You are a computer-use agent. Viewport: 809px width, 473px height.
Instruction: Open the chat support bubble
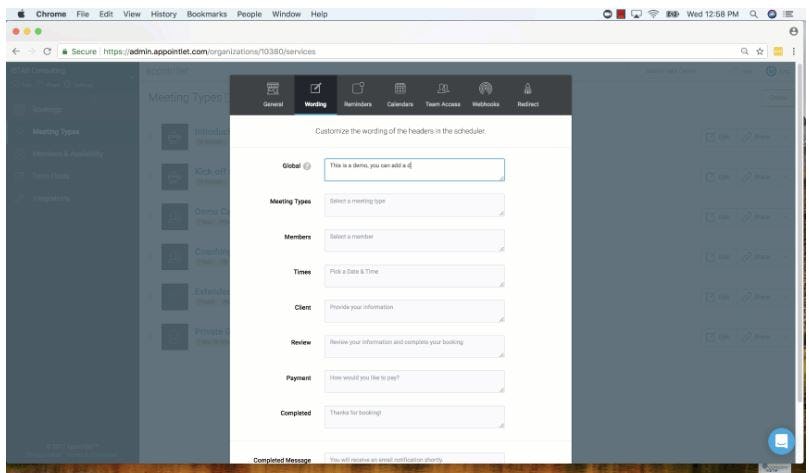point(781,441)
